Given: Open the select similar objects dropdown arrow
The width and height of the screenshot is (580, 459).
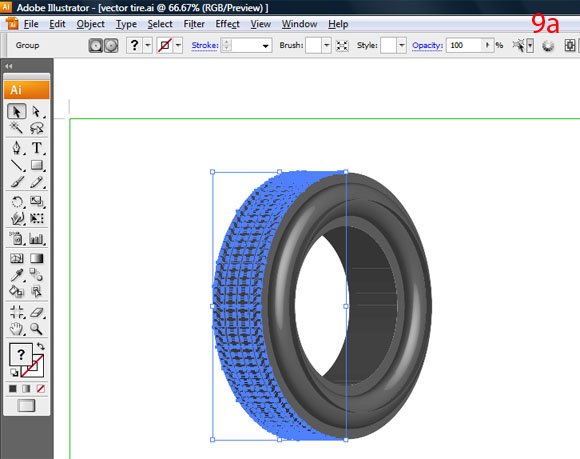Looking at the screenshot, I should (x=530, y=46).
